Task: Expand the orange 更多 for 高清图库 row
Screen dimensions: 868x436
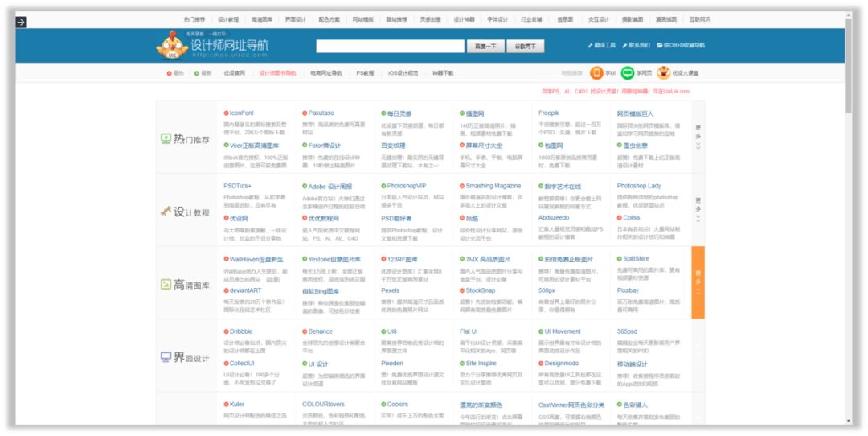Action: [698, 282]
